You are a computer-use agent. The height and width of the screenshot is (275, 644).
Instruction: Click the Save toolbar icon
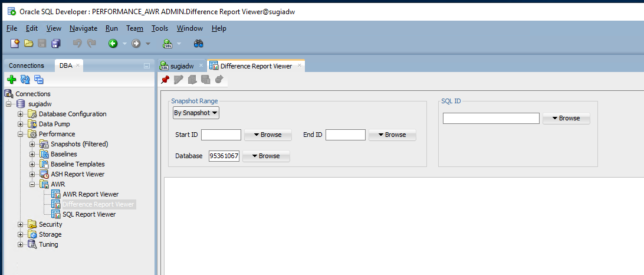pyautogui.click(x=42, y=44)
